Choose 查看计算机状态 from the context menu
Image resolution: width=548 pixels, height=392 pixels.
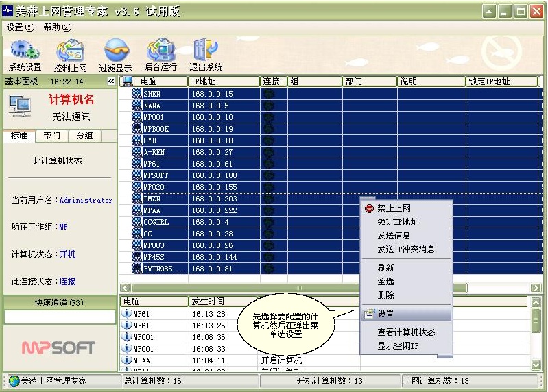pyautogui.click(x=407, y=332)
